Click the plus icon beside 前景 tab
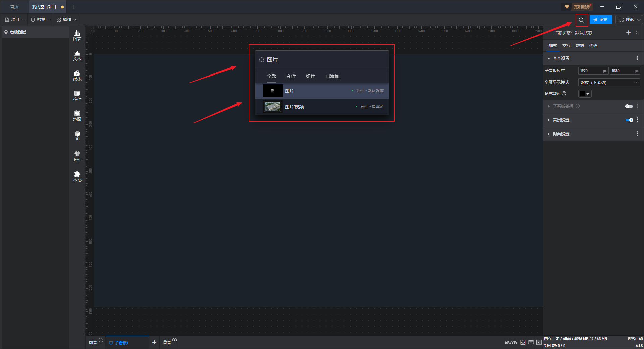The height and width of the screenshot is (349, 644). click(x=101, y=340)
